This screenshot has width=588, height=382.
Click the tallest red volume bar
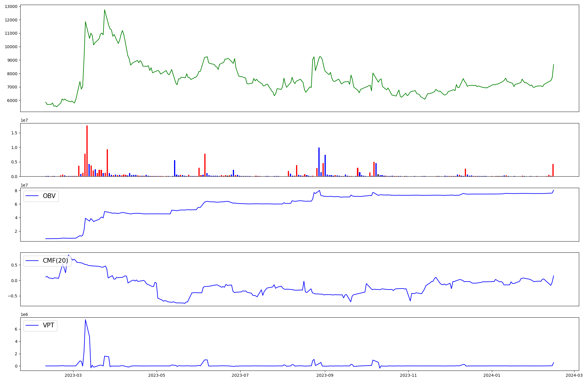87,151
